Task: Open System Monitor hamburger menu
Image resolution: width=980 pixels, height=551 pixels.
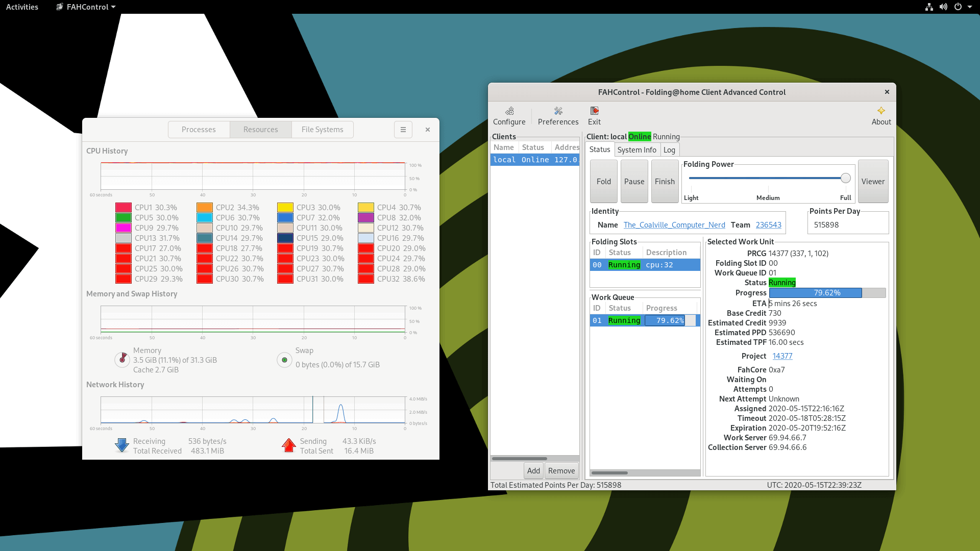Action: [x=403, y=130]
